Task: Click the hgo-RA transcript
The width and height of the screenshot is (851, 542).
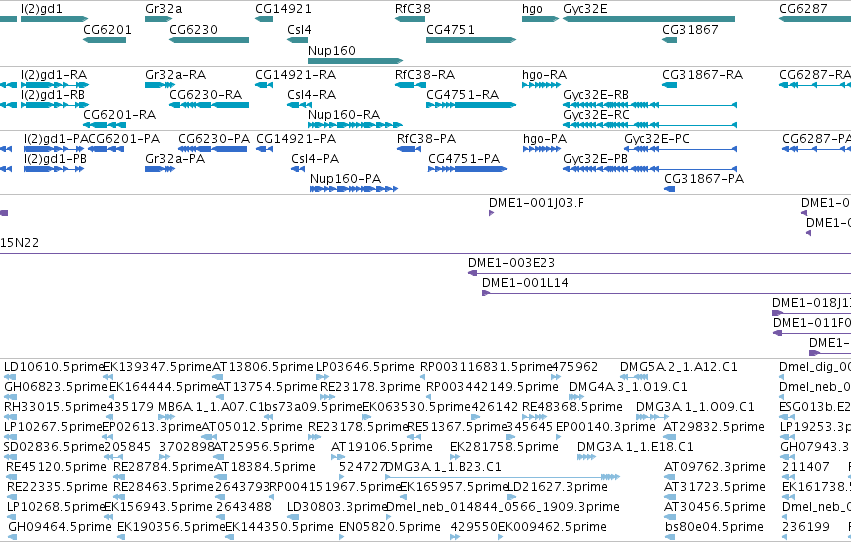Action: 541,85
